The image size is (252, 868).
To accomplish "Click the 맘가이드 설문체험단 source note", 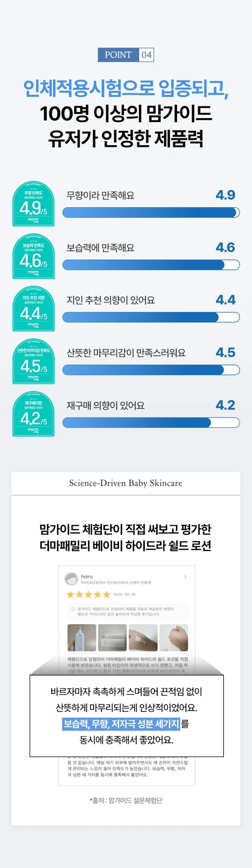I will pos(126,801).
